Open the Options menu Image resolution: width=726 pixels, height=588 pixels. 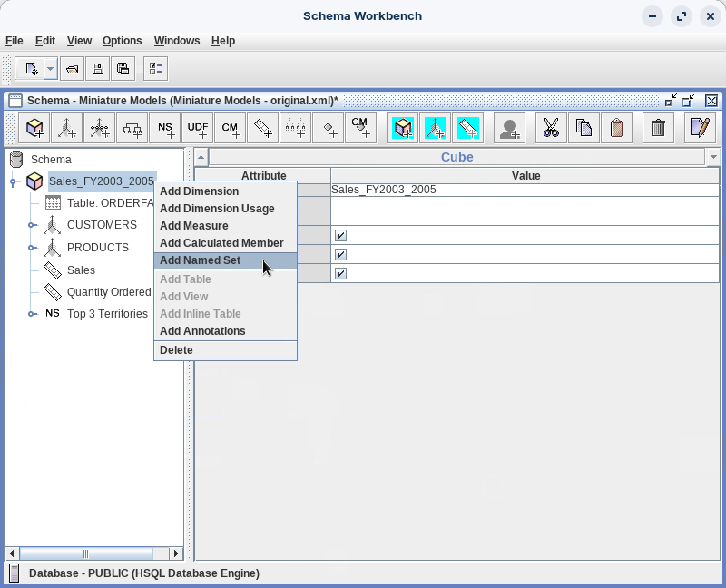click(122, 41)
